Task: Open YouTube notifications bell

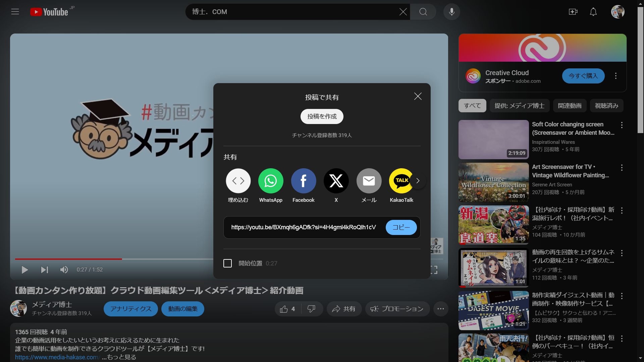Action: pos(593,12)
